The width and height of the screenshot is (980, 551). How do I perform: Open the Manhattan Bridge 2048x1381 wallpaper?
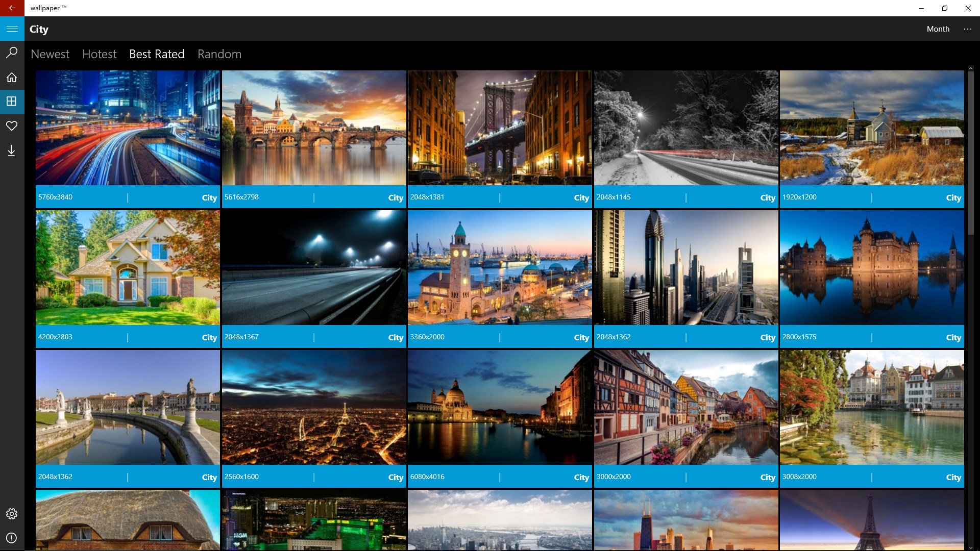click(500, 128)
